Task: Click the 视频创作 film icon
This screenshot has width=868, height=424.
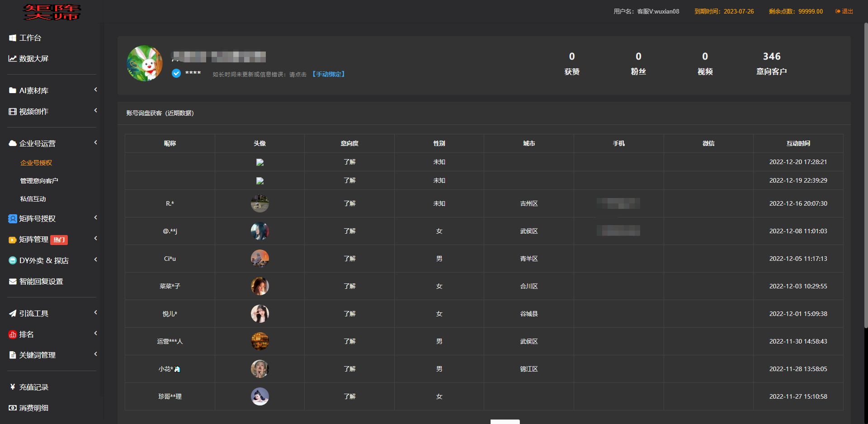Action: pos(13,112)
